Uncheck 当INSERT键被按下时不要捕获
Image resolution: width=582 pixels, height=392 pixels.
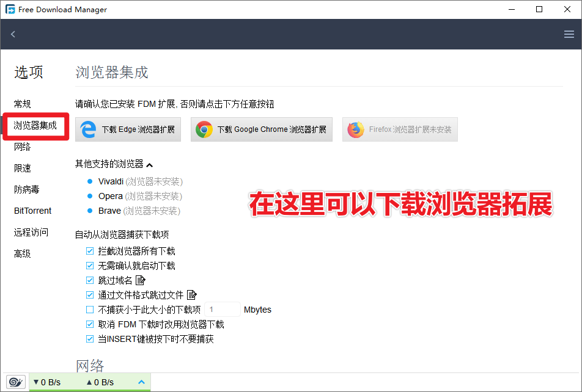pos(89,339)
